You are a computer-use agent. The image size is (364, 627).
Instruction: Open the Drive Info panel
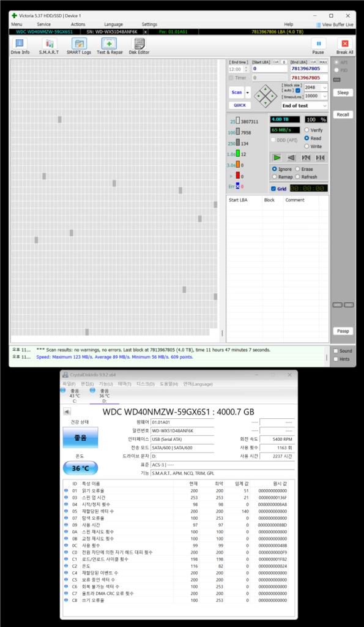pos(20,46)
